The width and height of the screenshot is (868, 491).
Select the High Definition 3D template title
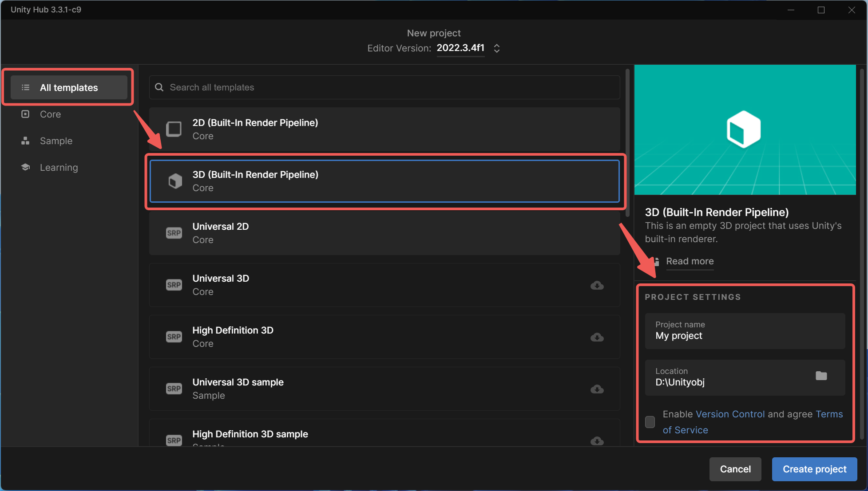click(233, 330)
